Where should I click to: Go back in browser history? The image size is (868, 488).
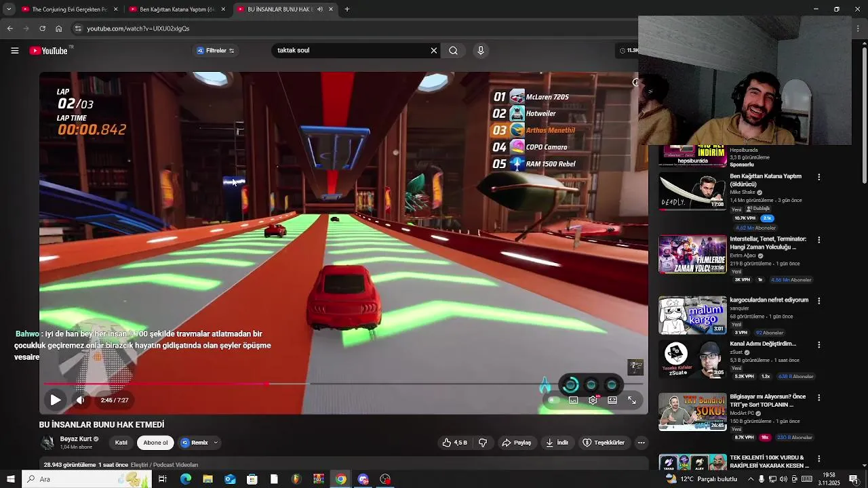(x=9, y=28)
